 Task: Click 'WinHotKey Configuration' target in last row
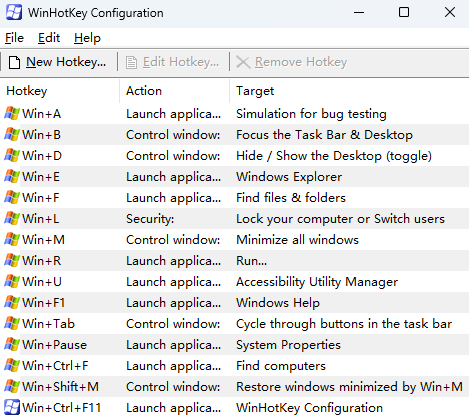(309, 408)
